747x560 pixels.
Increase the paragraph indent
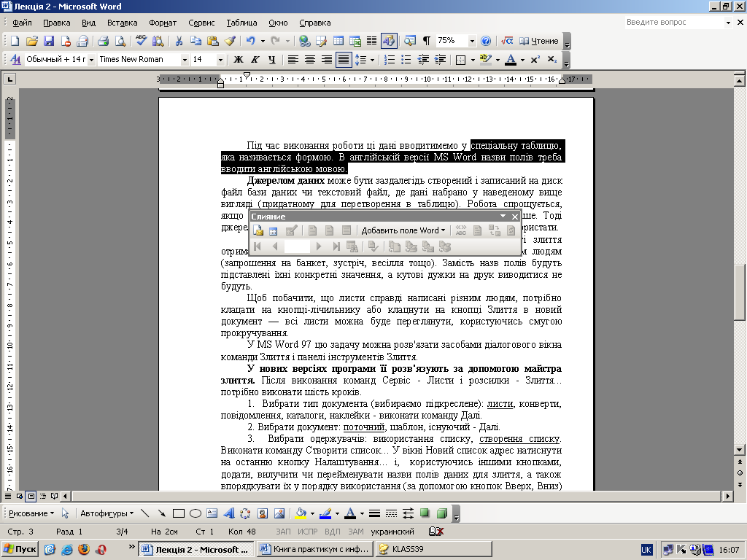(440, 60)
